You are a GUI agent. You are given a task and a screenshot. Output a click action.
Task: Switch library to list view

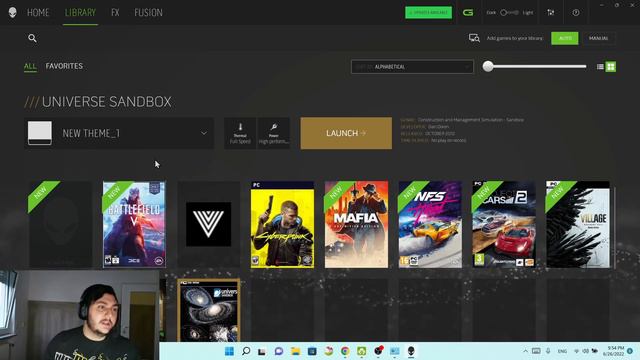tap(600, 67)
